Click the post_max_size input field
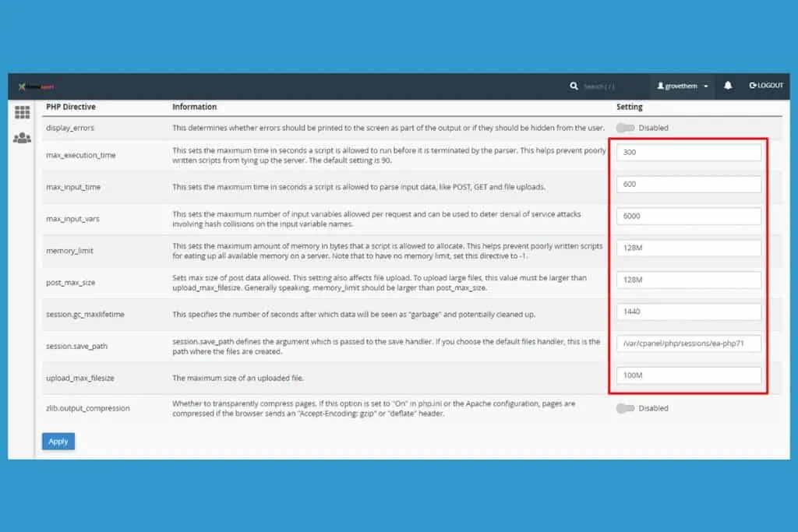This screenshot has width=798, height=532. [689, 280]
